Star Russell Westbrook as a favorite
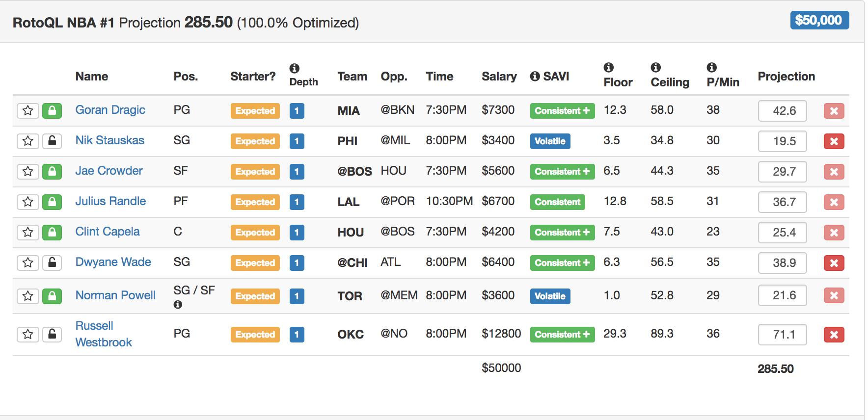 (28, 335)
